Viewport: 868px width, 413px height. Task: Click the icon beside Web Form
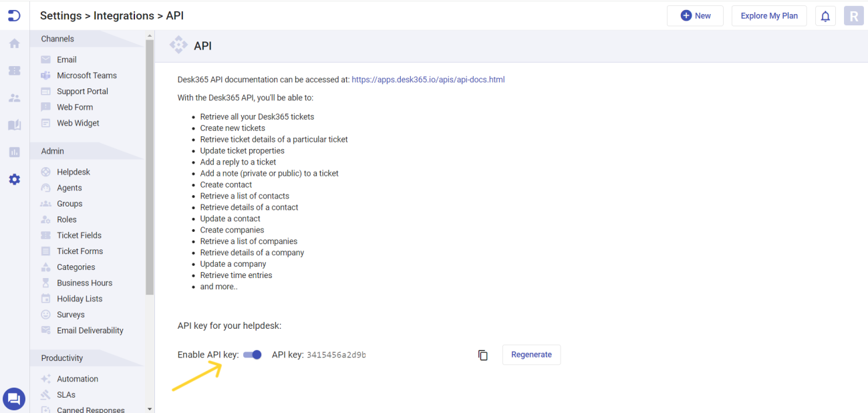point(46,107)
